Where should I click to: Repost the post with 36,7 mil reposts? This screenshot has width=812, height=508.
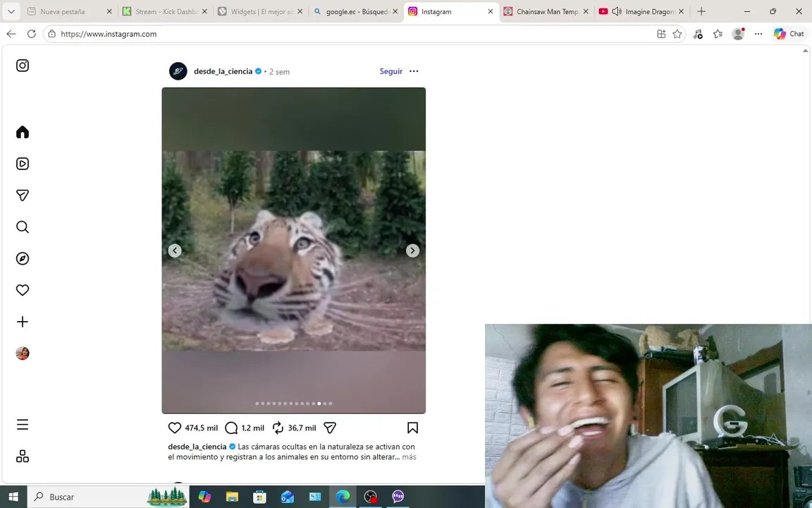click(278, 428)
